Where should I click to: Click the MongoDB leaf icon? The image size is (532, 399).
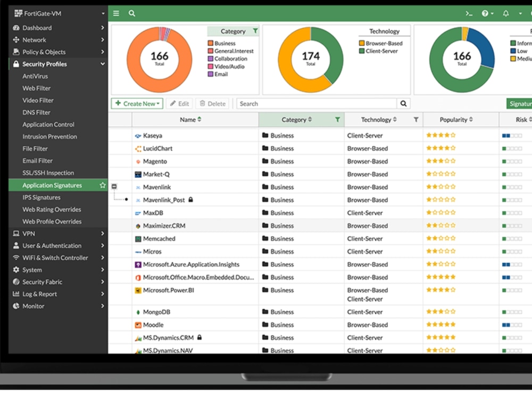tap(138, 312)
